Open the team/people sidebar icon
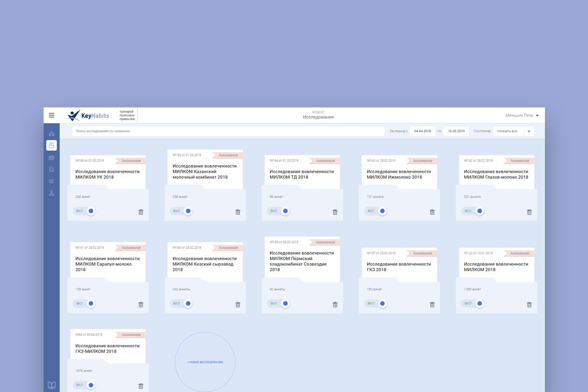Screen dimensions: 588x392 [51, 134]
